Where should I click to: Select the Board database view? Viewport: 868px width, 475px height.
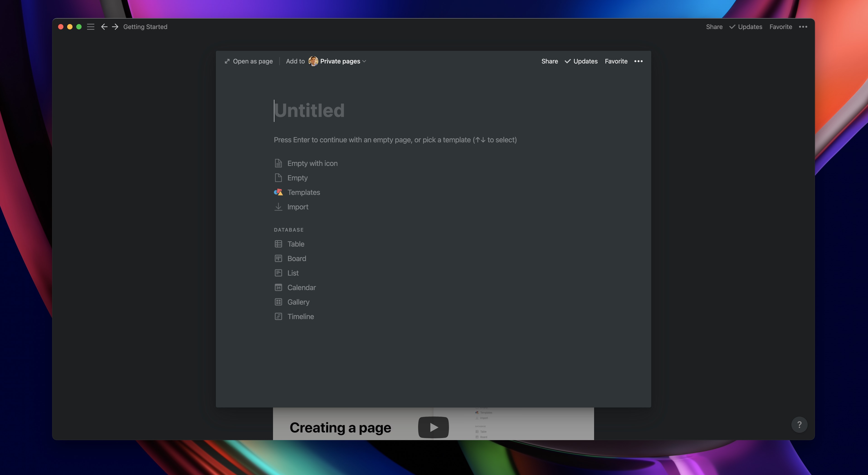(297, 258)
